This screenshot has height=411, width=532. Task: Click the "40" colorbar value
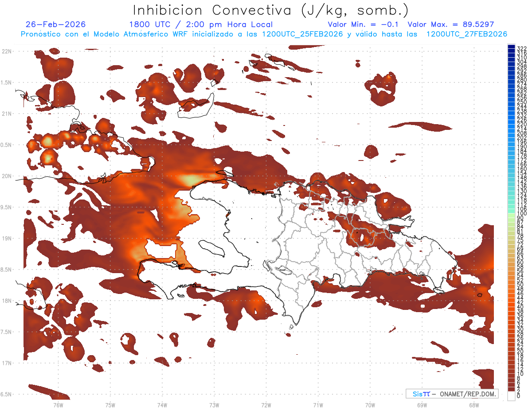pos(520,307)
